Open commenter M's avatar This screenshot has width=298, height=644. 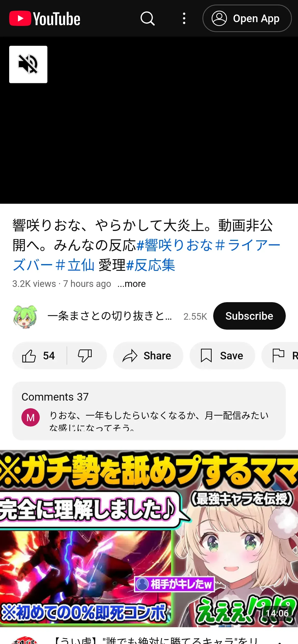[31, 417]
